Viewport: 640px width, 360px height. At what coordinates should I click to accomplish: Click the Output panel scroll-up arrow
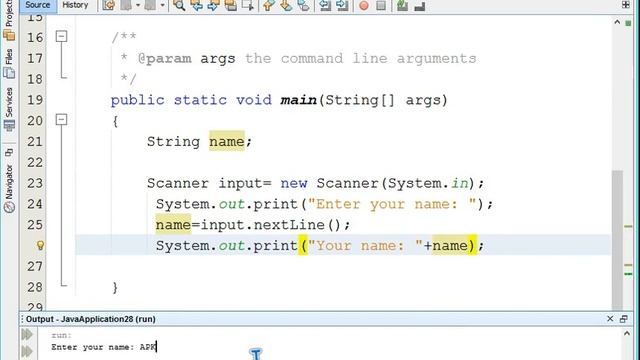[x=627, y=333]
